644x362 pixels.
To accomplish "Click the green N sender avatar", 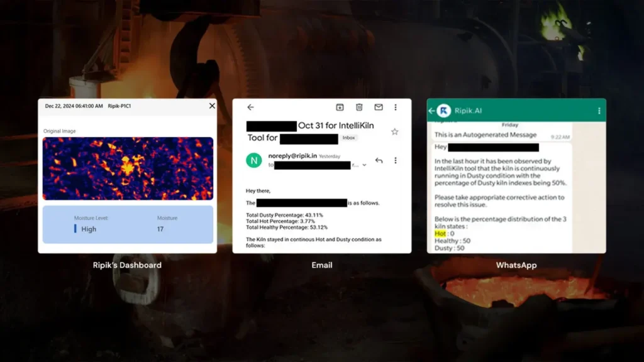I will coord(253,160).
